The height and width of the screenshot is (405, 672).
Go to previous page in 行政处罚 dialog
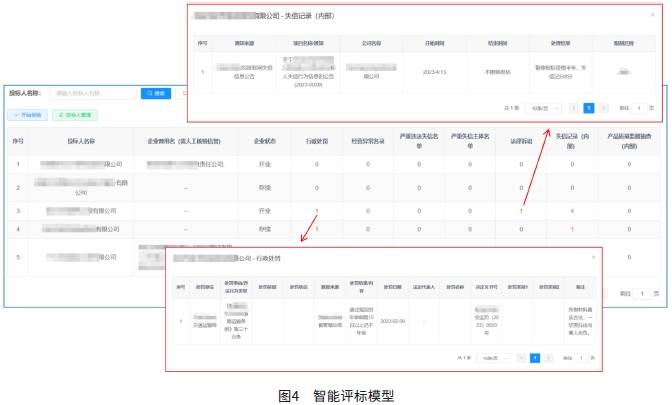521,358
